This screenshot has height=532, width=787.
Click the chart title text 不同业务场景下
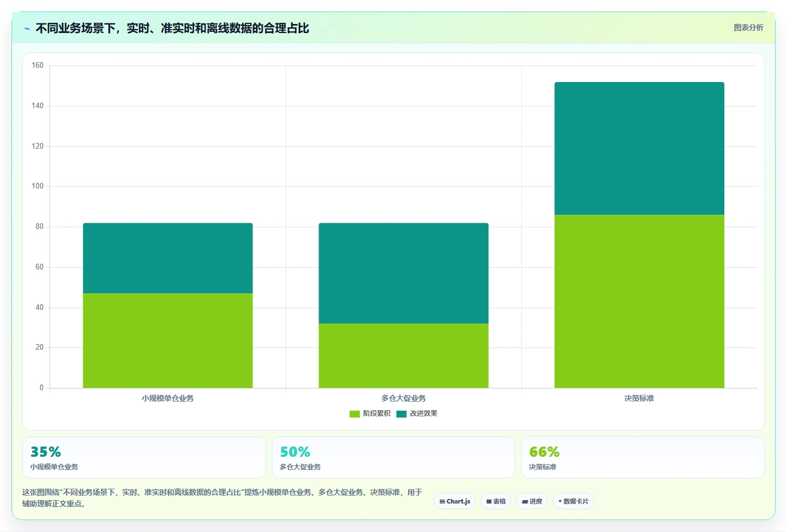(x=75, y=28)
